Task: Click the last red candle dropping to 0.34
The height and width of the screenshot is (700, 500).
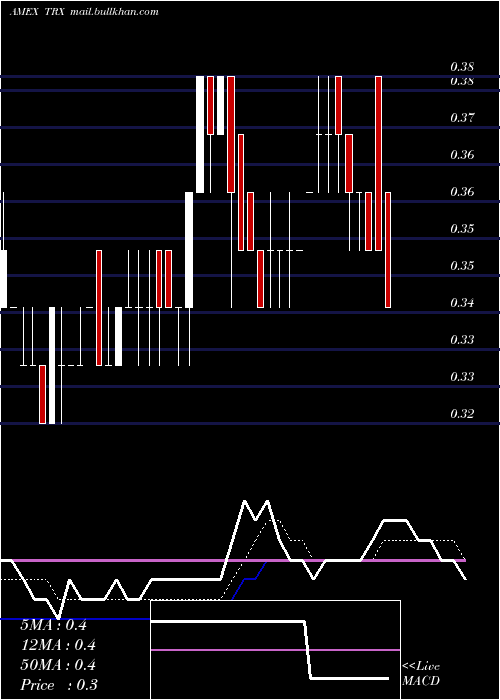Action: pyautogui.click(x=388, y=250)
